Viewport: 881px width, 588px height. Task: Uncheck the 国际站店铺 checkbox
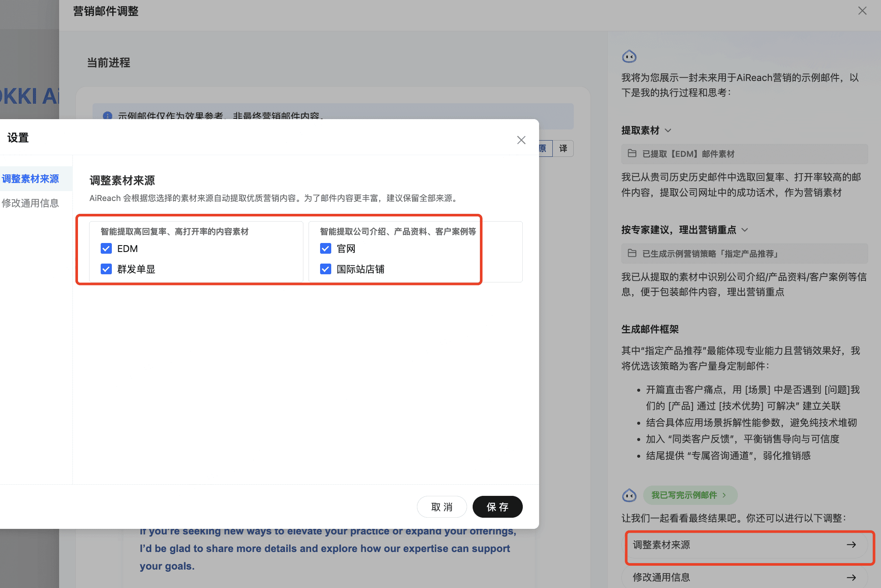coord(326,269)
